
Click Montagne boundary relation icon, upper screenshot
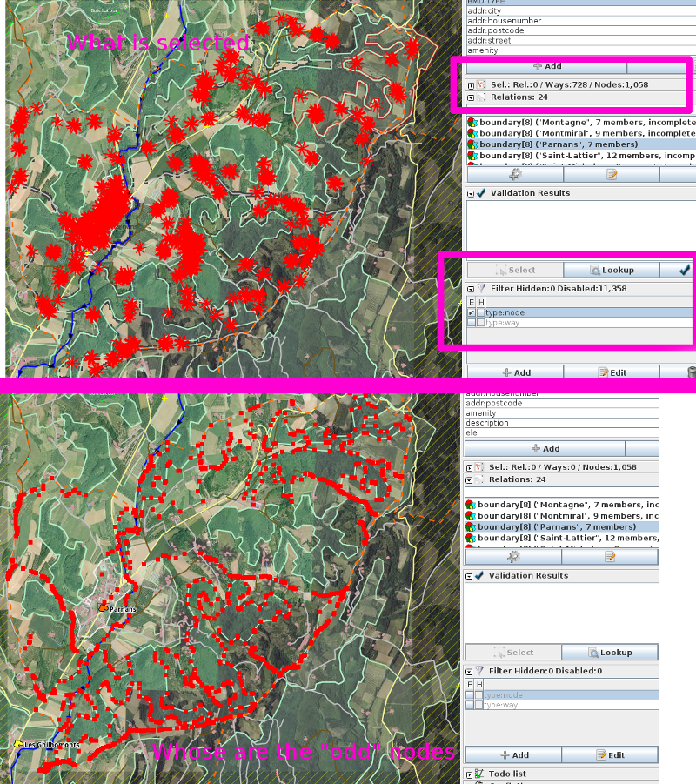(x=472, y=122)
